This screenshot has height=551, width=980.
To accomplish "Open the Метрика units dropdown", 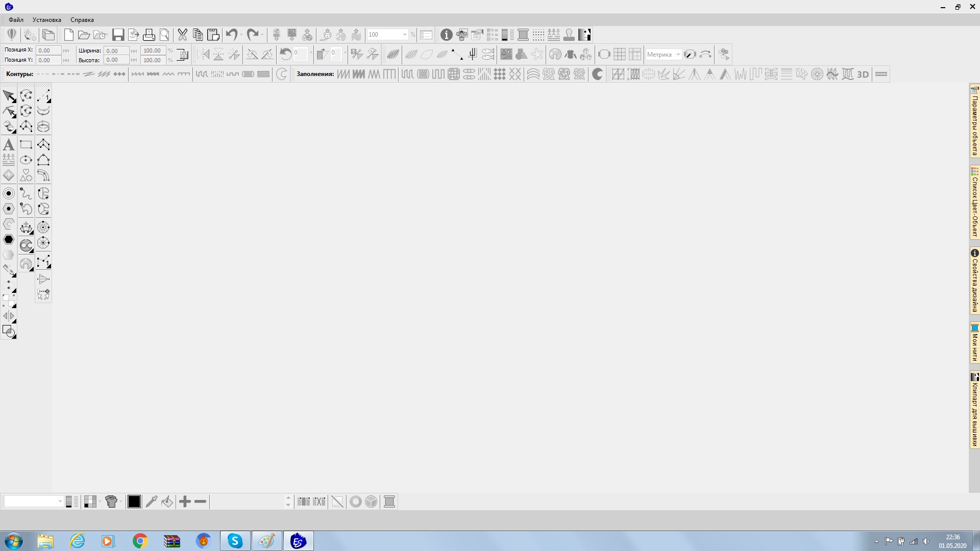I will [678, 55].
